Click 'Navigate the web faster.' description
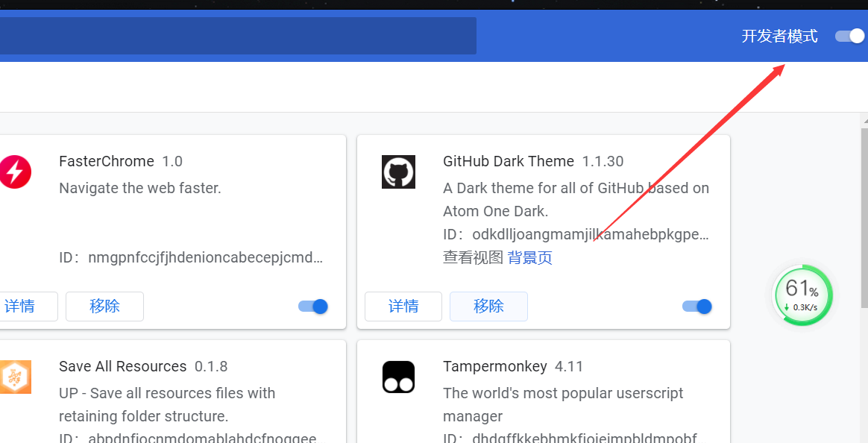The width and height of the screenshot is (868, 443). (x=140, y=188)
